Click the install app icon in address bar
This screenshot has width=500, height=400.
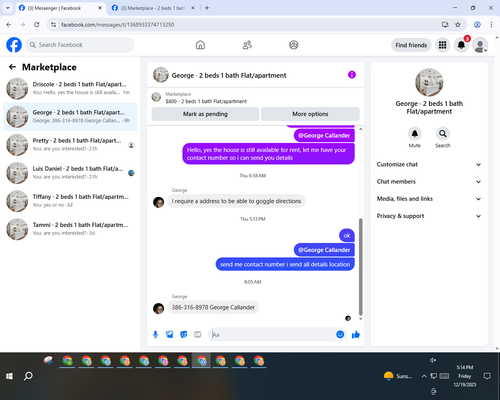(x=445, y=24)
